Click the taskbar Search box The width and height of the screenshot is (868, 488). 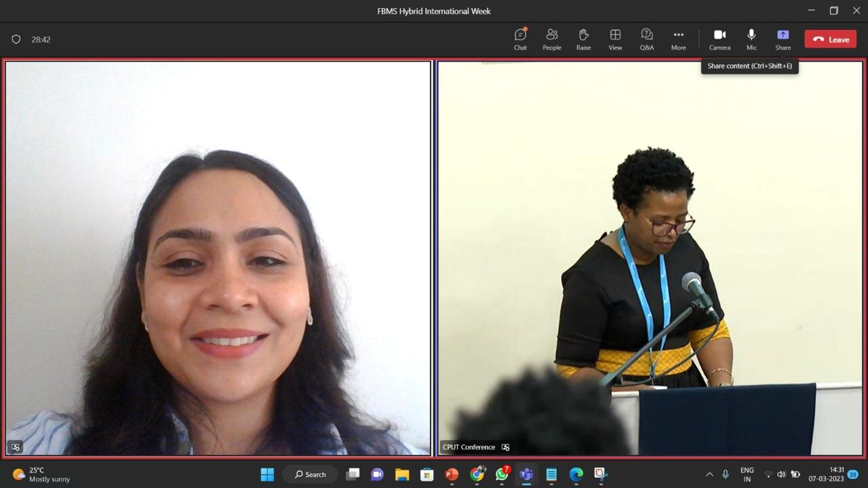click(x=311, y=474)
